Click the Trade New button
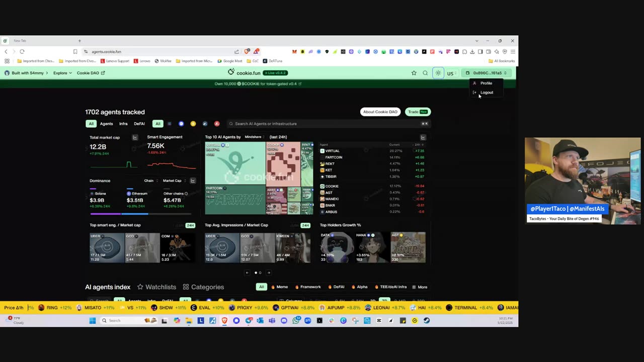Screen dimensions: 644x362 [418, 112]
